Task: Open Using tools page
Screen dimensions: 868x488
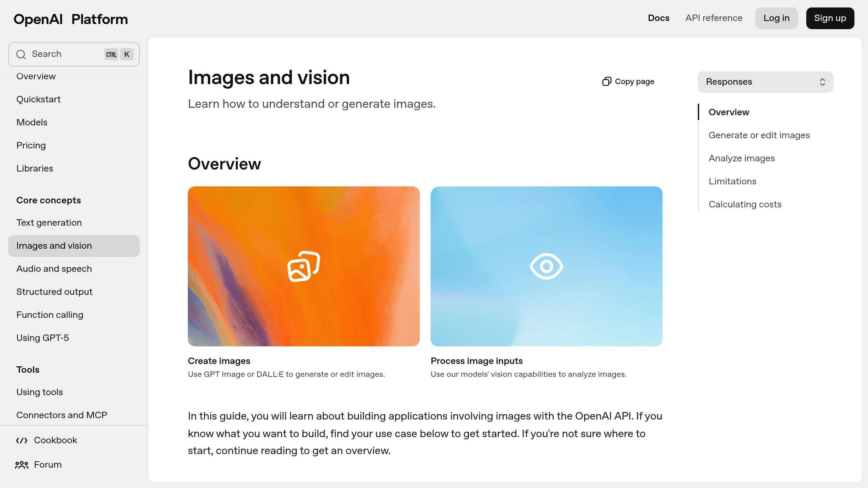Action: [39, 392]
